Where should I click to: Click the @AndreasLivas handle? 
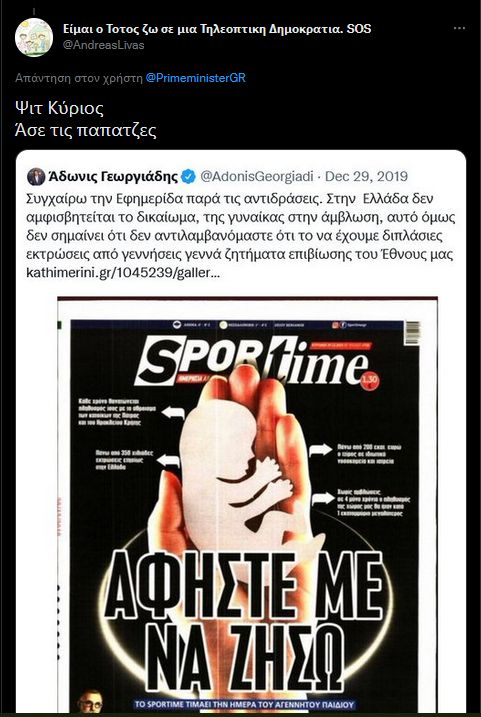103,45
